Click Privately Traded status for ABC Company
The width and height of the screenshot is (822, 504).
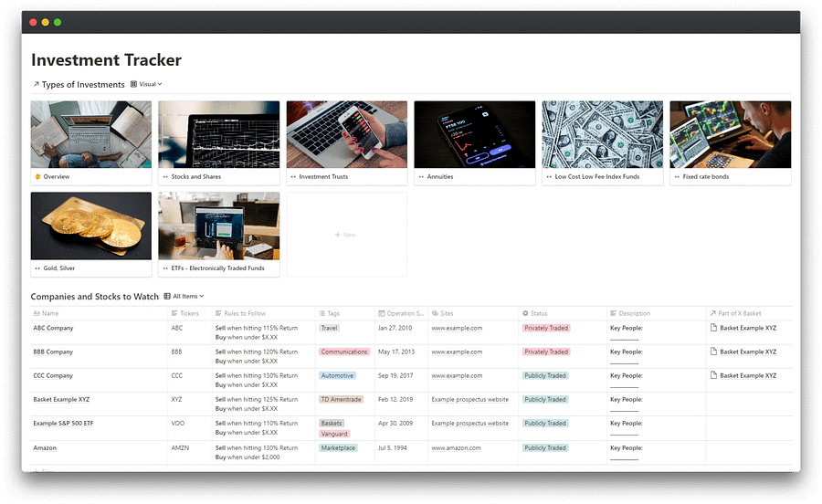click(546, 328)
